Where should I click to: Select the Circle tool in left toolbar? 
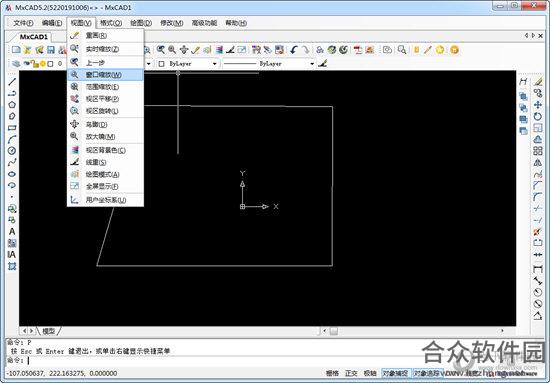(x=12, y=151)
